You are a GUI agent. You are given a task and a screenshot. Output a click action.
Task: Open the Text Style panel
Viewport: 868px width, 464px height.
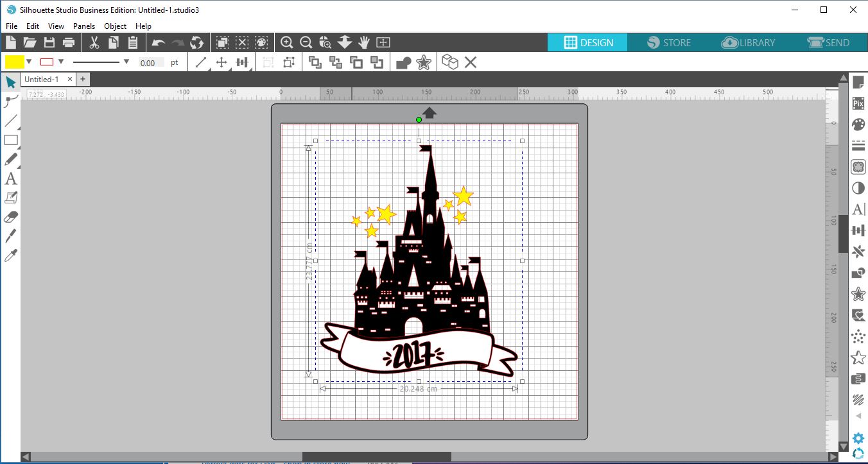(858, 209)
